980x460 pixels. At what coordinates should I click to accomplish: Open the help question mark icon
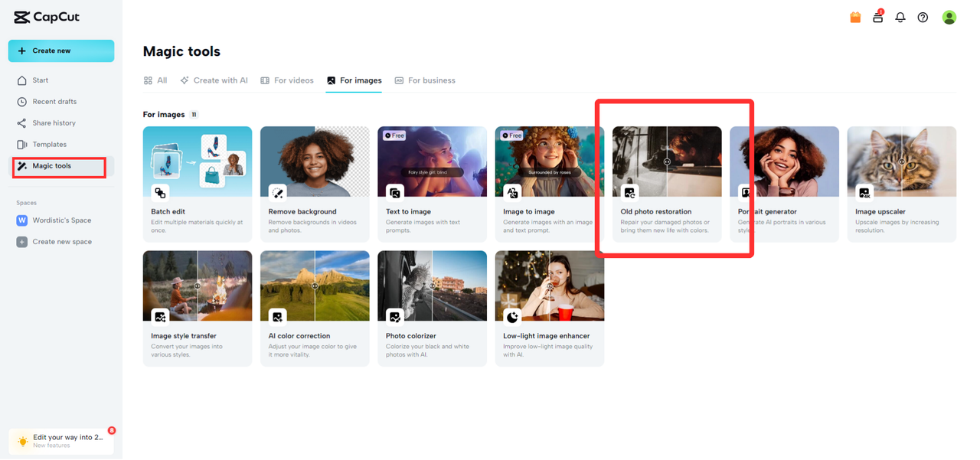[x=923, y=17]
